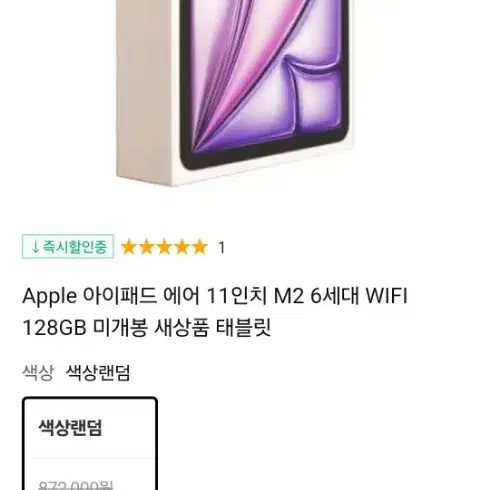
Task: Click the "WIFI" text in product title
Action: coord(387,295)
